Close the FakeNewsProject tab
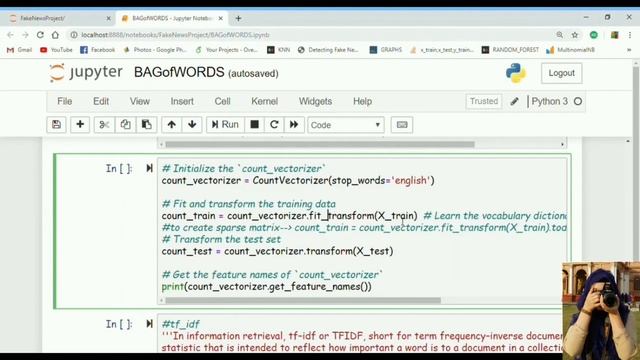This screenshot has height=360, width=640. [x=108, y=18]
